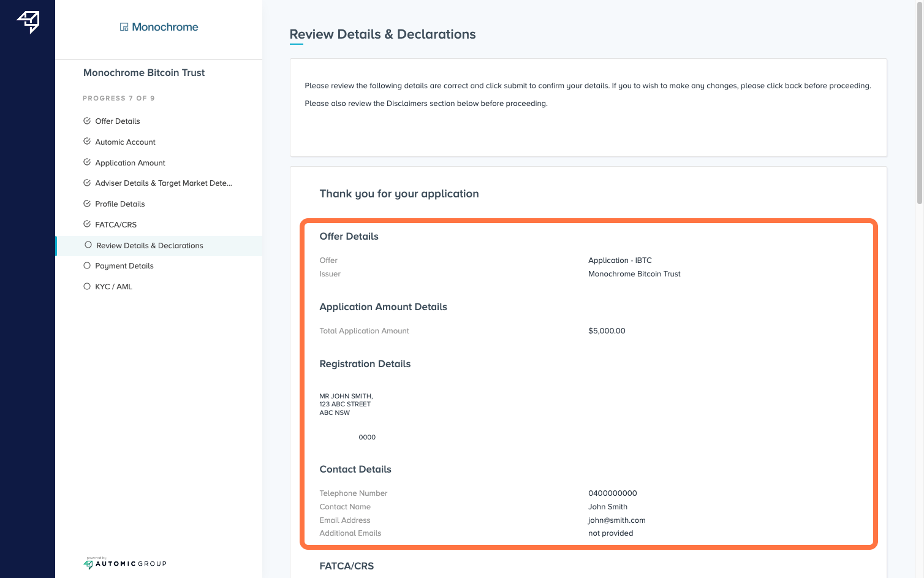Click the Additional Emails label
The image size is (924, 578).
pos(350,533)
